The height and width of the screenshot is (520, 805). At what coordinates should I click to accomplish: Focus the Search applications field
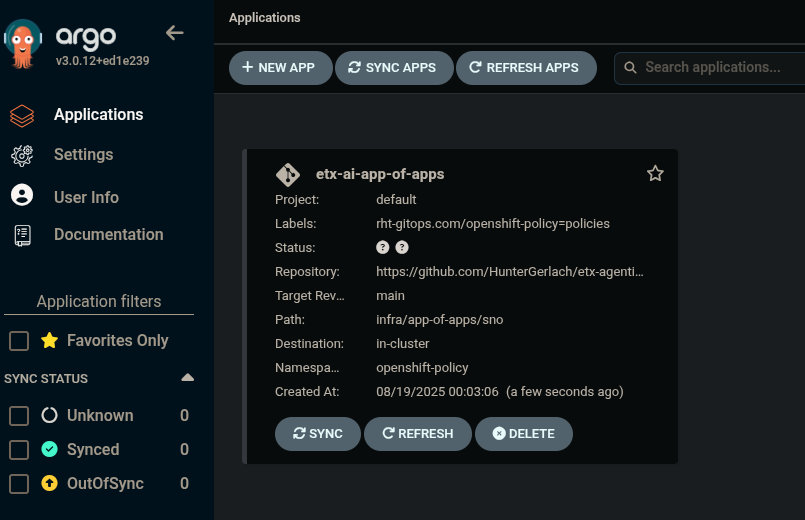coord(711,68)
